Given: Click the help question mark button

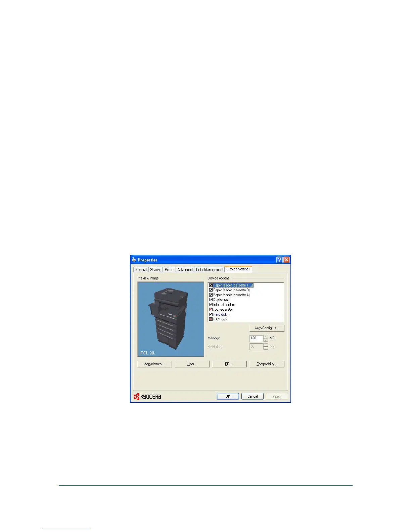Looking at the screenshot, I should 279,260.
